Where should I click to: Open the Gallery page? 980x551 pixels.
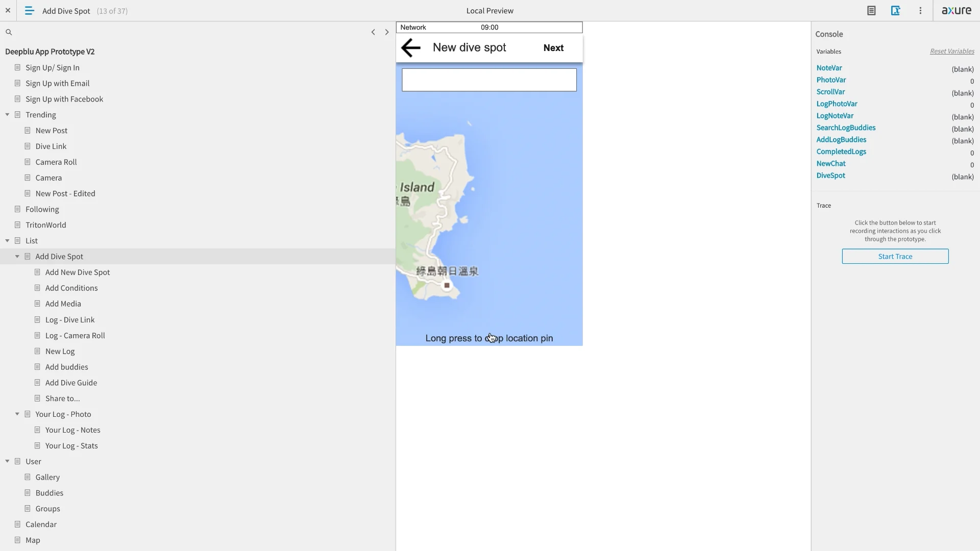[x=47, y=478]
